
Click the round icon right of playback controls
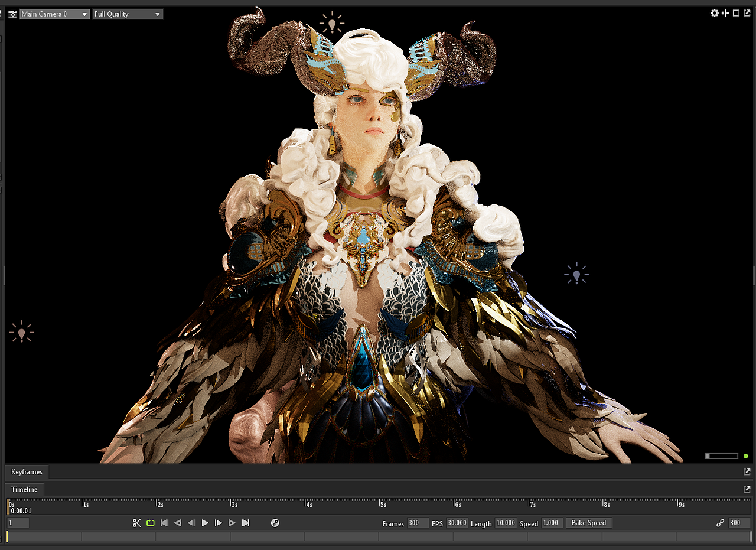point(275,523)
